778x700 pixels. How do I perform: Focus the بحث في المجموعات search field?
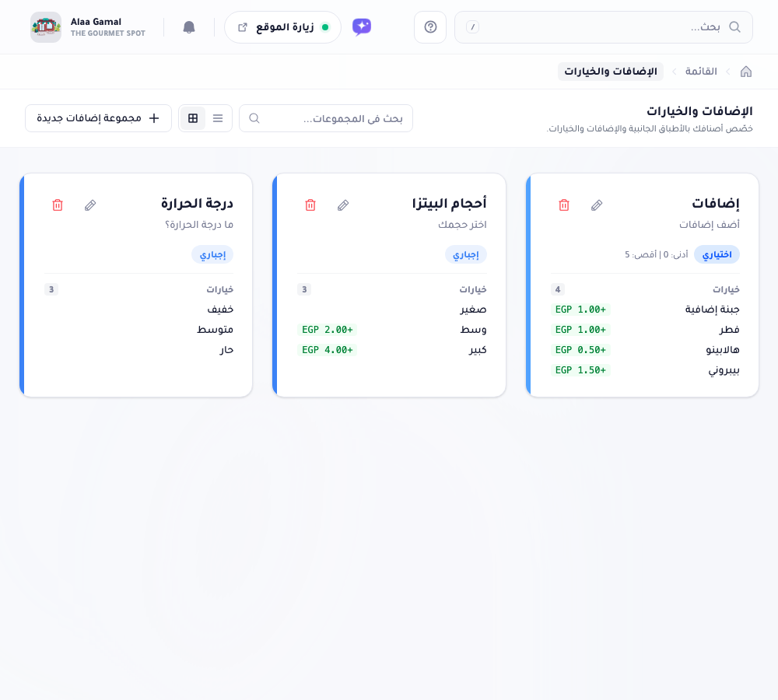(326, 118)
